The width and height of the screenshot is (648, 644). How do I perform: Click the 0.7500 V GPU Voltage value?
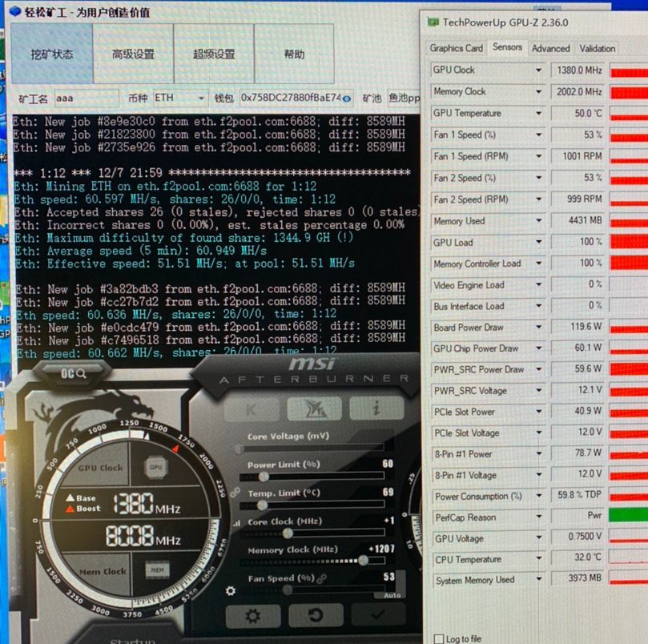point(578,537)
